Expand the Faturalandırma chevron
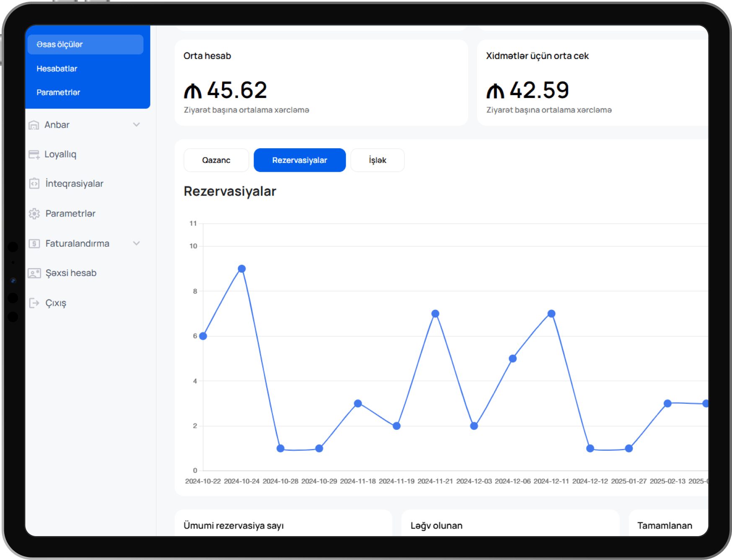This screenshot has height=560, width=732. pos(136,243)
